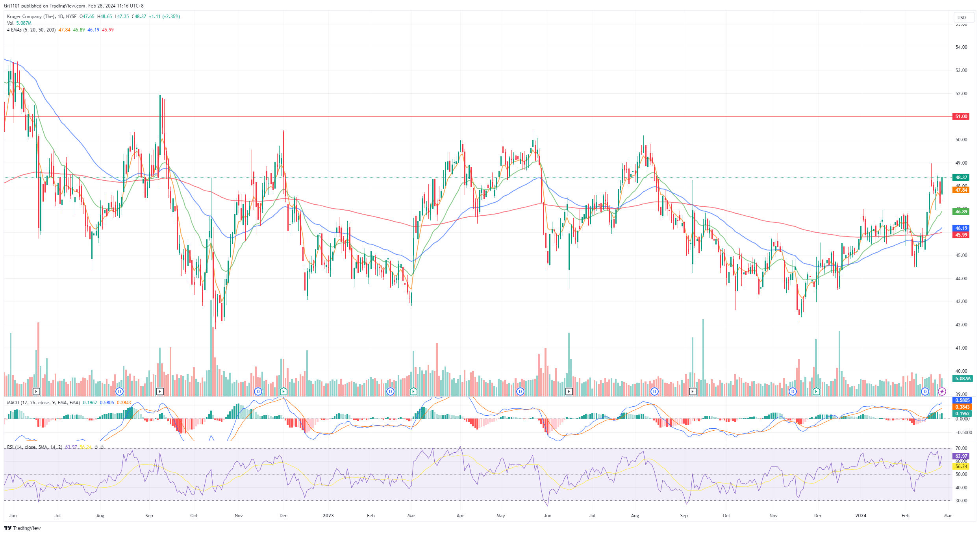This screenshot has width=980, height=535.
Task: Click the earnings E marker in September 2023
Action: (x=693, y=391)
